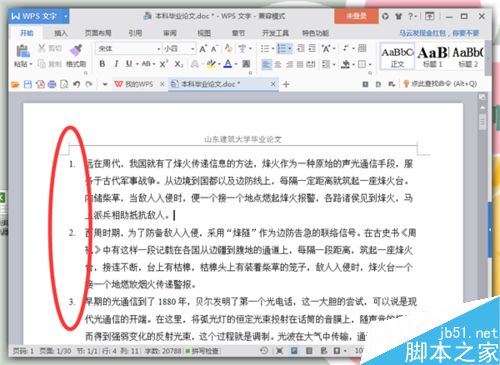Click the orange 未登录 login button
This screenshot has height=365, width=500.
pos(356,16)
